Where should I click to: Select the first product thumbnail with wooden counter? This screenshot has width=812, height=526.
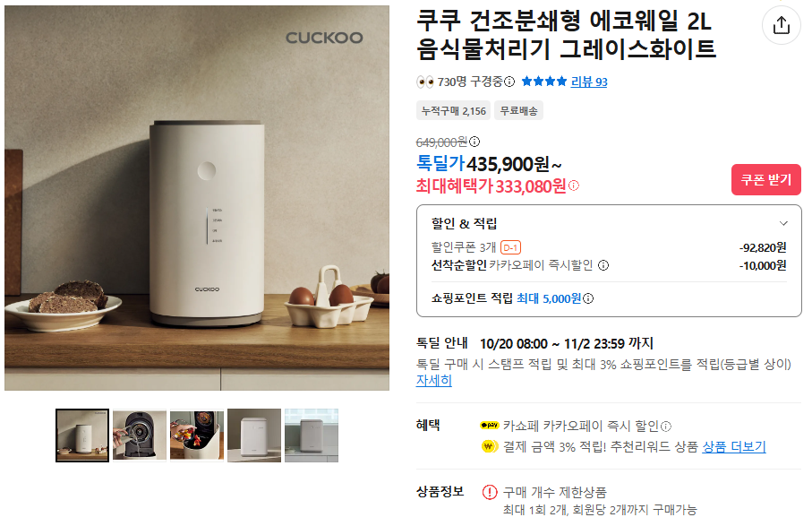click(x=82, y=435)
